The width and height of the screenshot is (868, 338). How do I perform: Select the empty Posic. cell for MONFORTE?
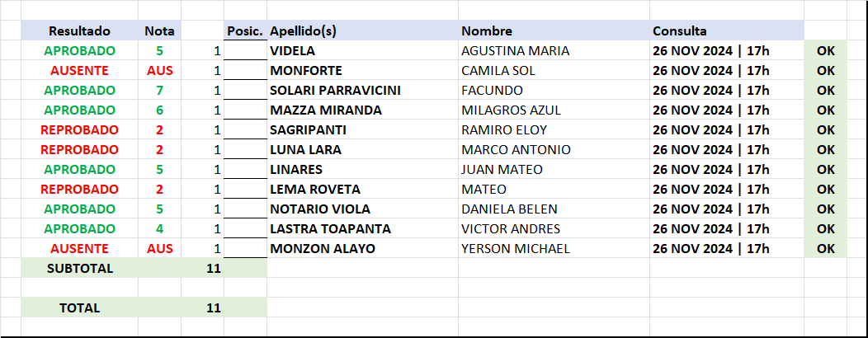coord(245,71)
